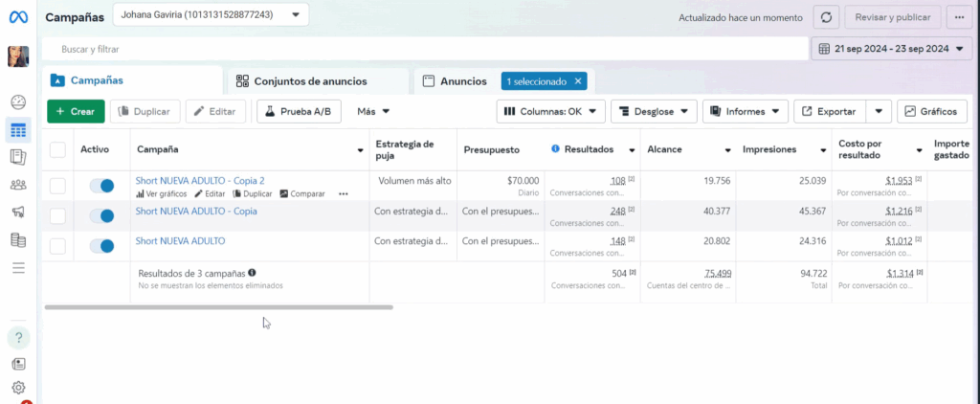Open the Gráficos charts button
Image resolution: width=980 pixels, height=404 pixels.
[x=931, y=111]
